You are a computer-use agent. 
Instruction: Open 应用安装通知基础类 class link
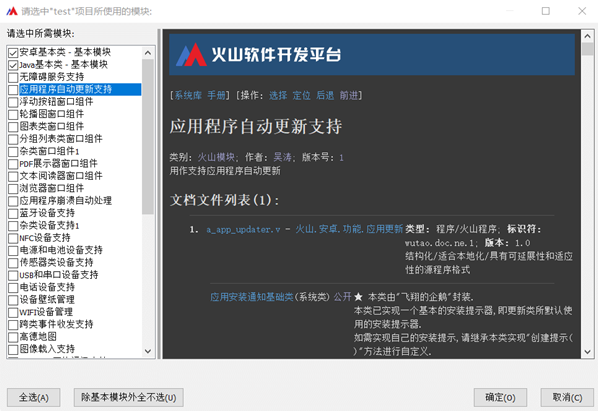coord(252,297)
